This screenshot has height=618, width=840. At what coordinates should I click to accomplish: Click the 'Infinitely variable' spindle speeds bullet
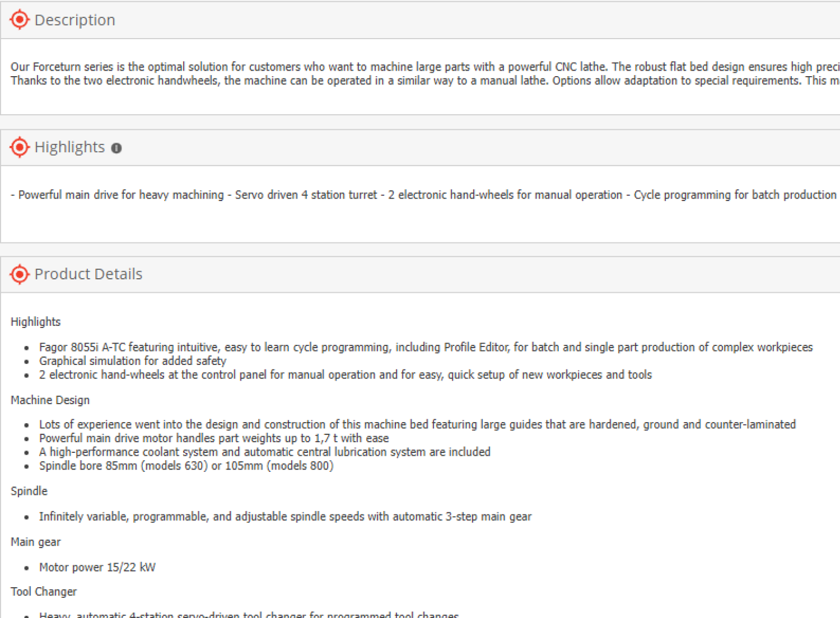point(286,516)
